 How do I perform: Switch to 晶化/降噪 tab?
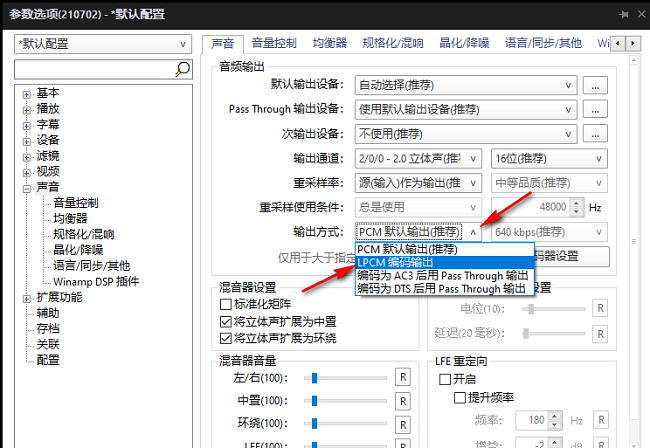pyautogui.click(x=464, y=43)
